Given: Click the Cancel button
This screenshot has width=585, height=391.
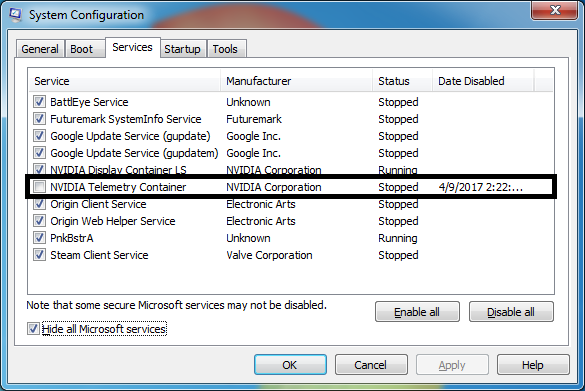Looking at the screenshot, I should 371,365.
